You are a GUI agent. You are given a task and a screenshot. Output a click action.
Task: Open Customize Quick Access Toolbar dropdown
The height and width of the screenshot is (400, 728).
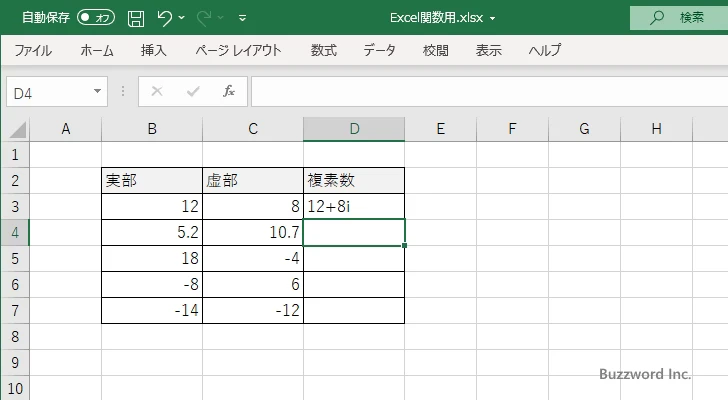[x=242, y=18]
